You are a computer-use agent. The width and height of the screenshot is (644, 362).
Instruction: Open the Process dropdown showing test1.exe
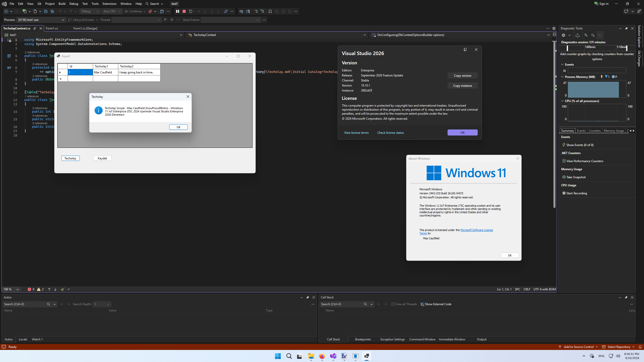point(41,20)
